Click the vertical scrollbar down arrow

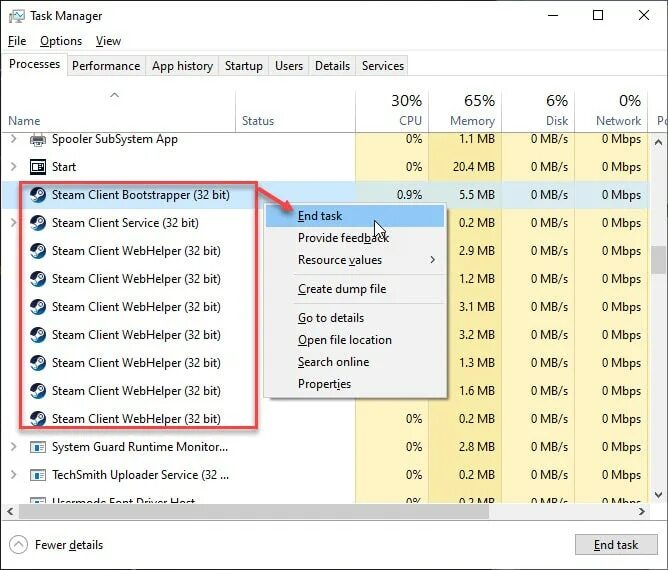659,495
